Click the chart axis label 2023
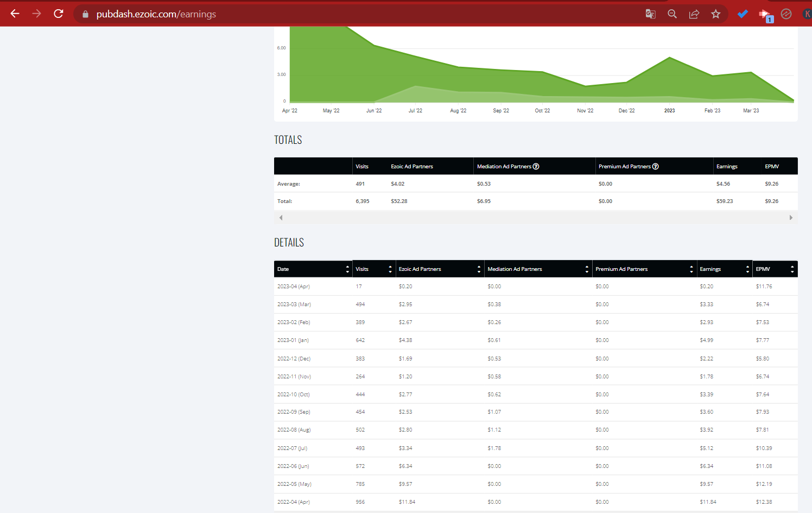 [669, 110]
